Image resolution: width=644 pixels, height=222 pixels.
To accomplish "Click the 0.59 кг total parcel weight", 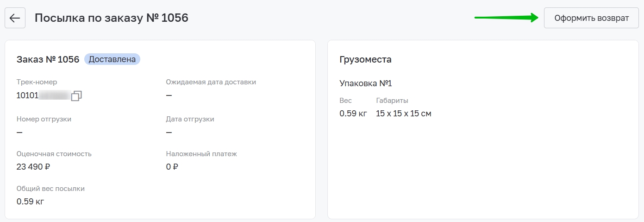I will pyautogui.click(x=30, y=202).
